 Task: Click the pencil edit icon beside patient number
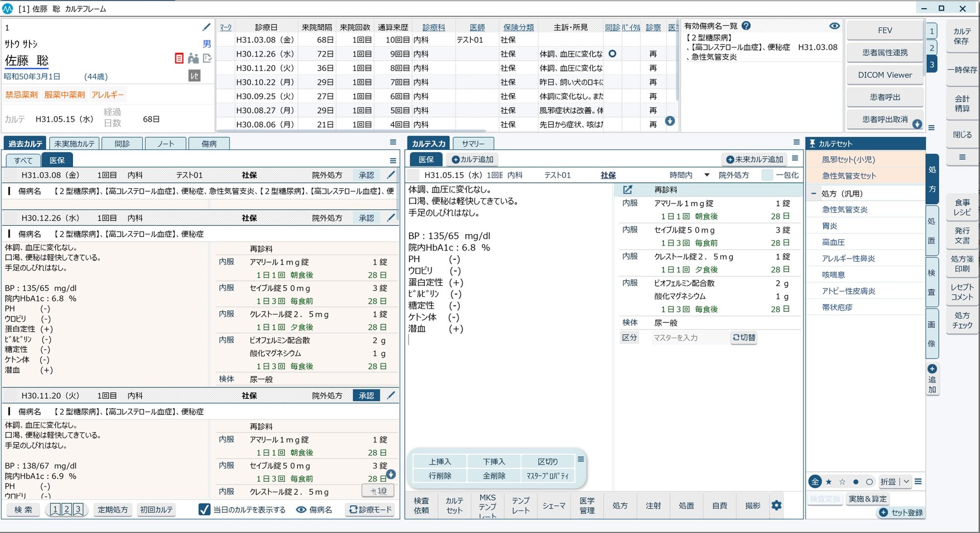pos(206,27)
